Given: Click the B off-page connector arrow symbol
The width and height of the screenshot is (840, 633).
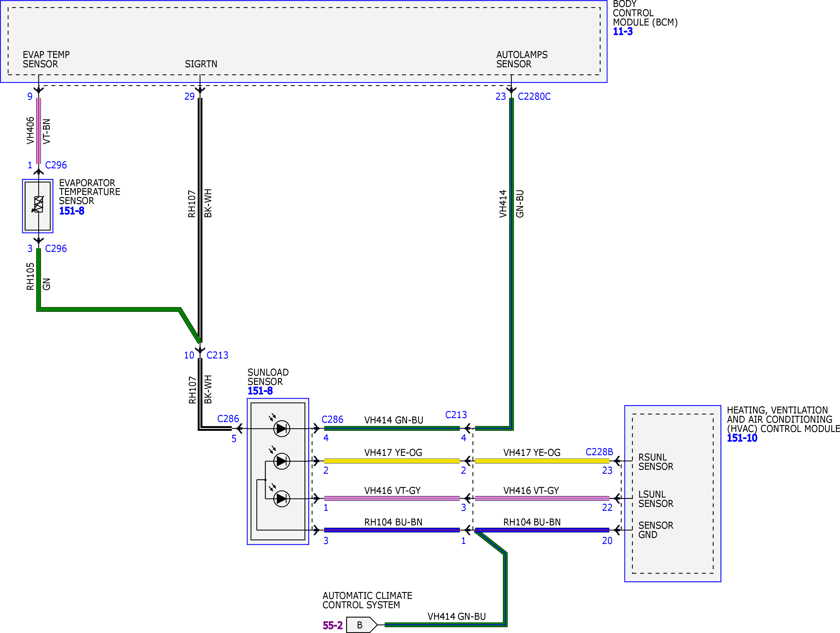Looking at the screenshot, I should point(361,625).
